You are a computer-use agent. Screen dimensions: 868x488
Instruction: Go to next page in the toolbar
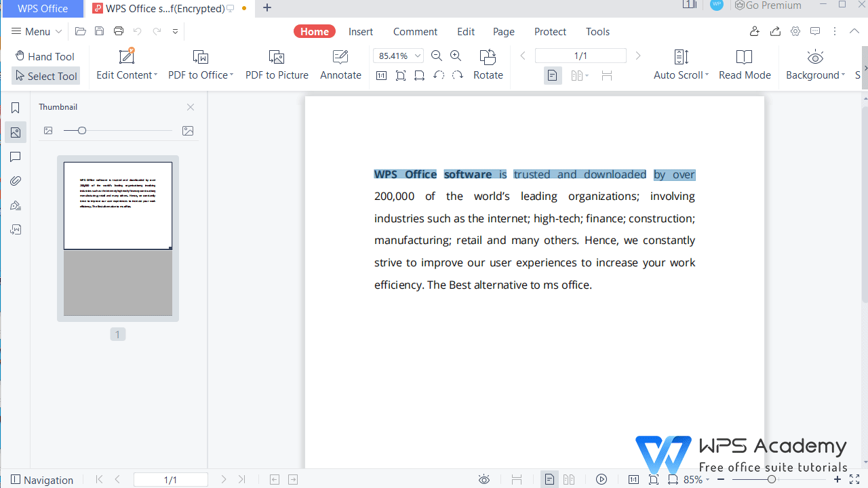click(637, 56)
